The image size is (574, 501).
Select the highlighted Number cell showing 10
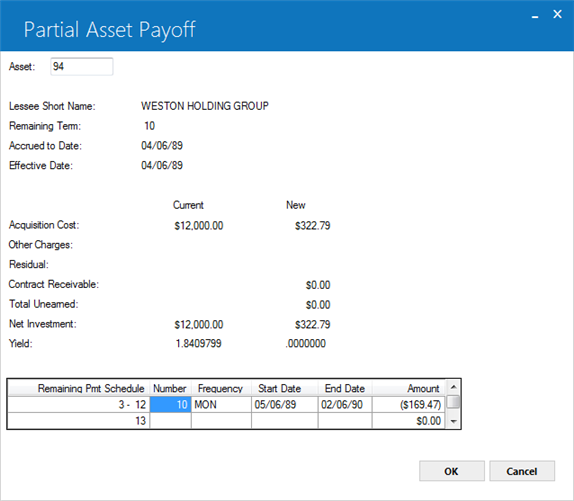(x=170, y=405)
